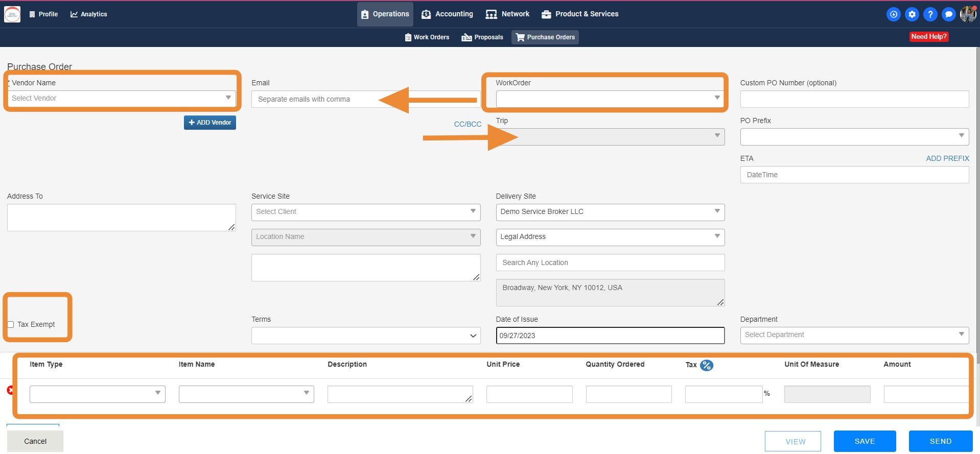Open the Item Name dropdown
This screenshot has height=454, width=980.
(246, 394)
